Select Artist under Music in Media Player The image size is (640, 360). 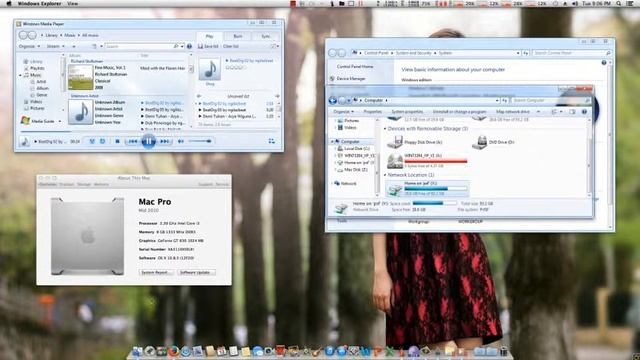38,82
